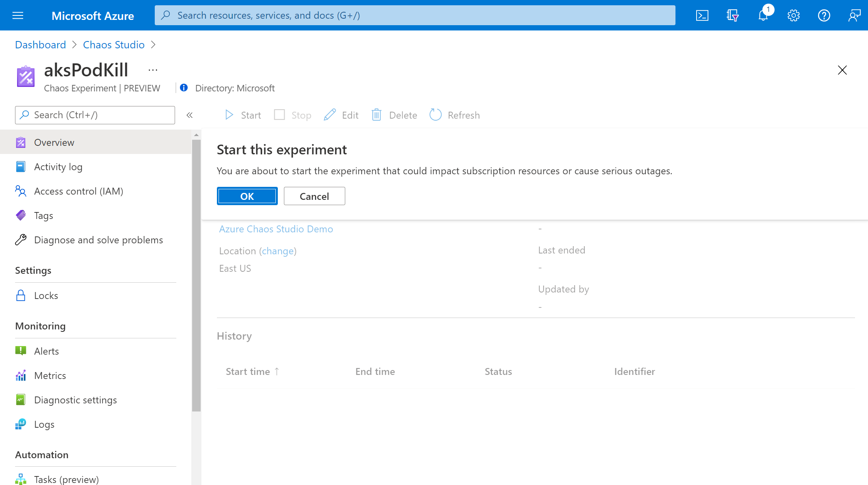Viewport: 868px width, 485px height.
Task: Click the Location change link
Action: 278,251
